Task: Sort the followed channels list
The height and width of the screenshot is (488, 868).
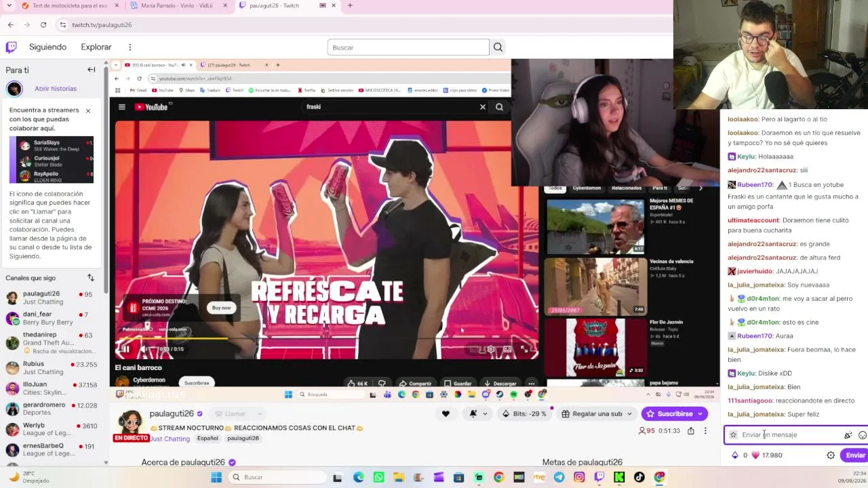Action: point(91,278)
